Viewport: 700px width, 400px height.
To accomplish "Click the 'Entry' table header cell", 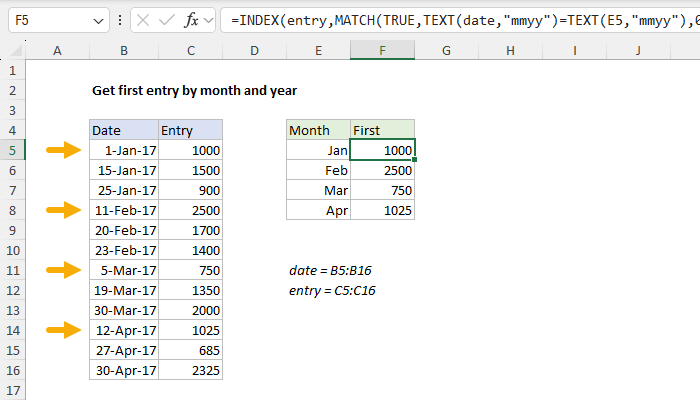I will [x=191, y=130].
